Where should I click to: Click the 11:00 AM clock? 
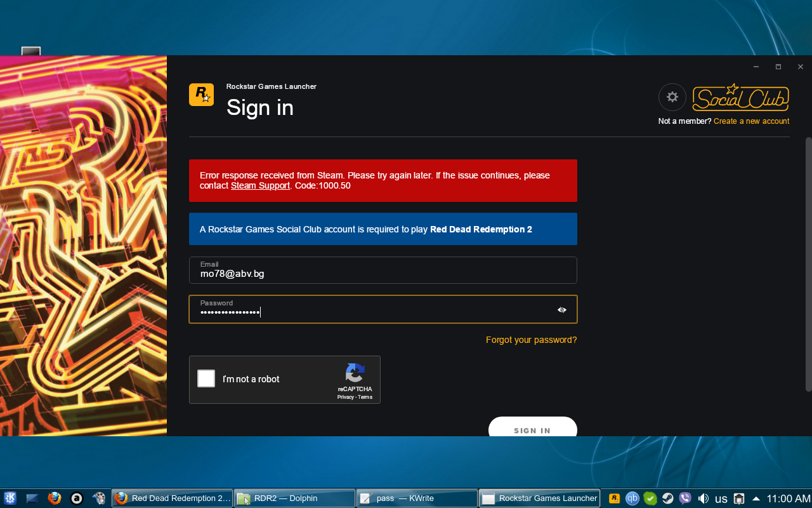tap(789, 498)
